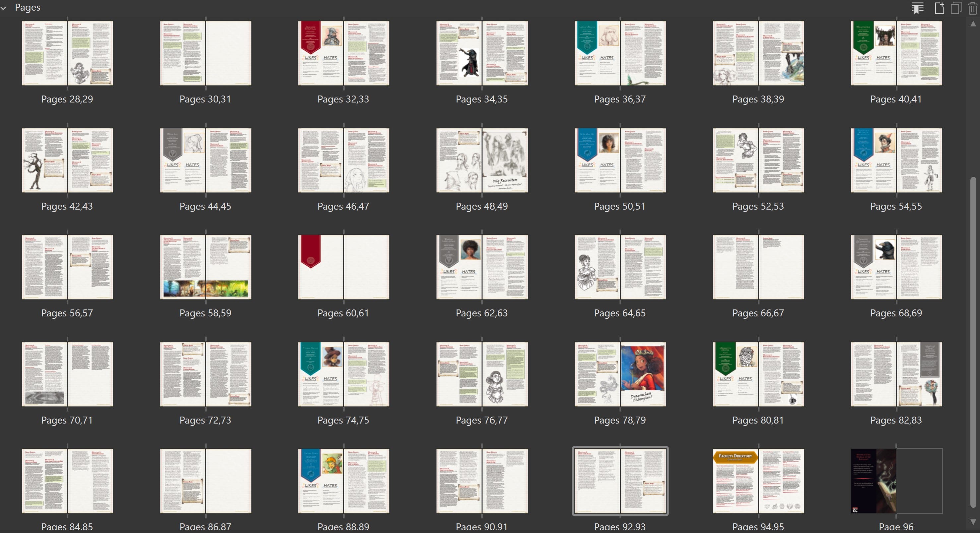Select the Pages 42,43 tree illustration spread

[x=67, y=160]
